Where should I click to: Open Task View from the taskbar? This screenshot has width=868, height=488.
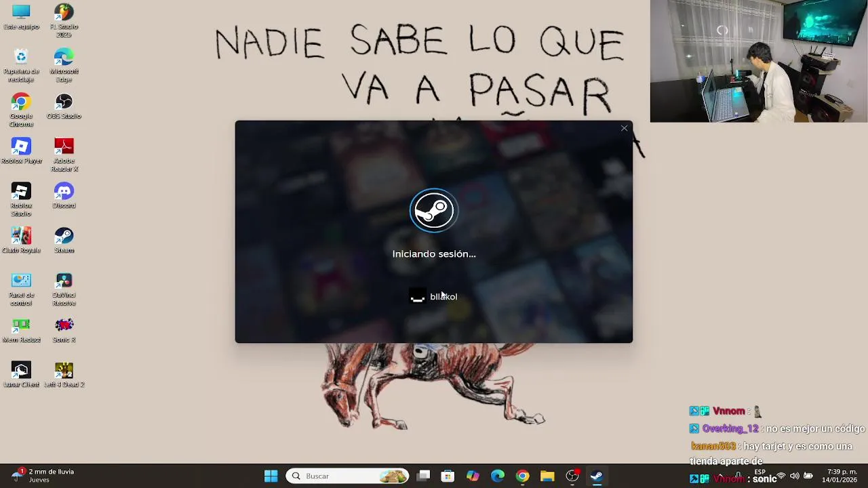click(423, 476)
